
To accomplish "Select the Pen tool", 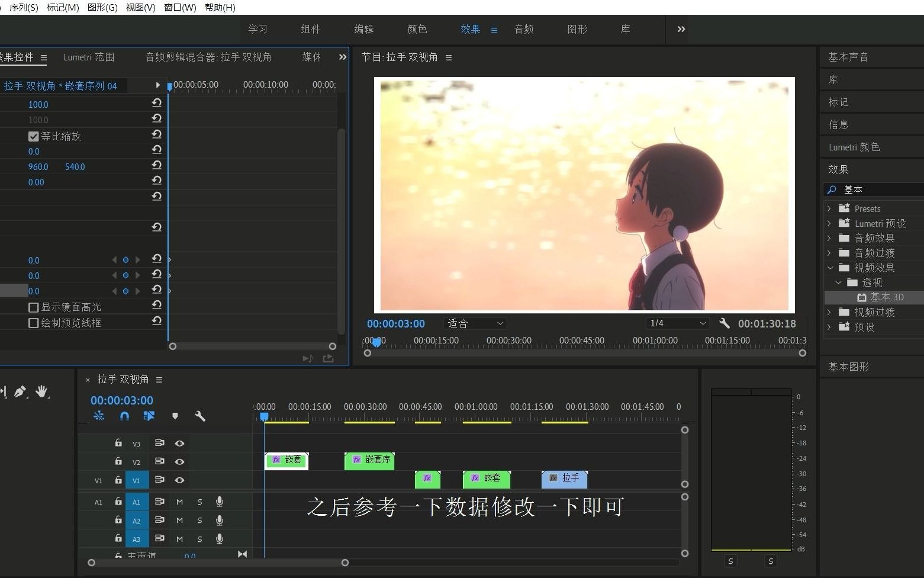I will point(20,391).
